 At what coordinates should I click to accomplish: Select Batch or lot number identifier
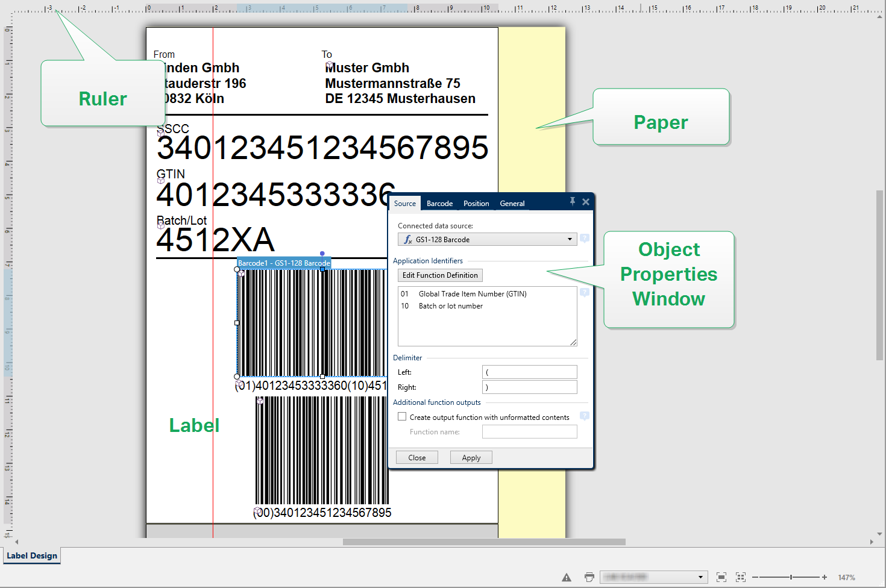(x=450, y=306)
